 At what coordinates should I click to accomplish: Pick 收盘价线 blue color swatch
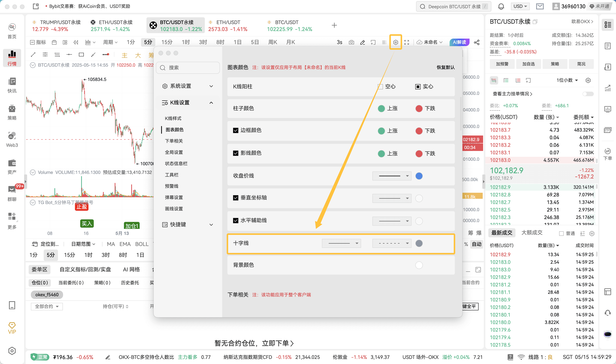[419, 176]
